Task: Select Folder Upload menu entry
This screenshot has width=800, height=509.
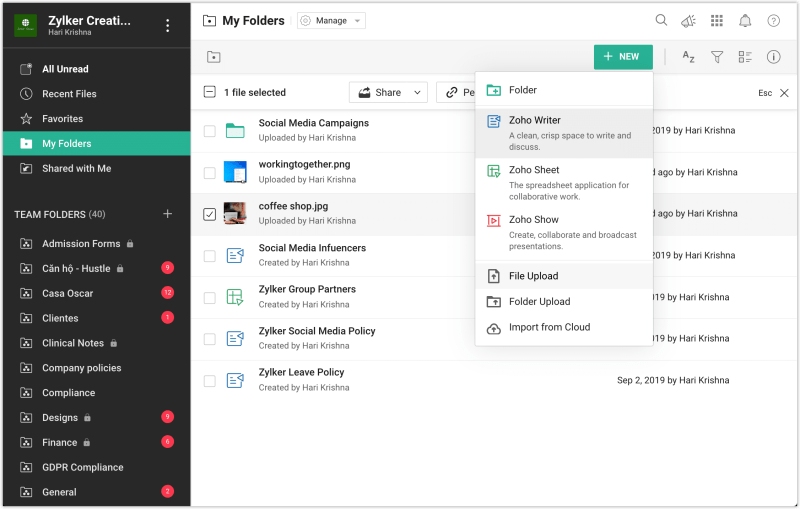Action: coord(564,301)
